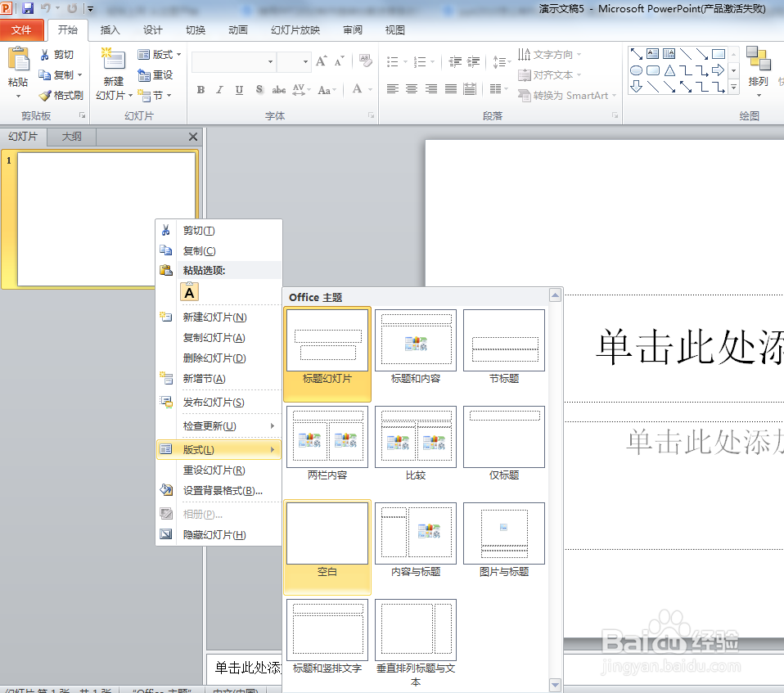
Task: Click the Justify alignment icon
Action: pos(450,89)
